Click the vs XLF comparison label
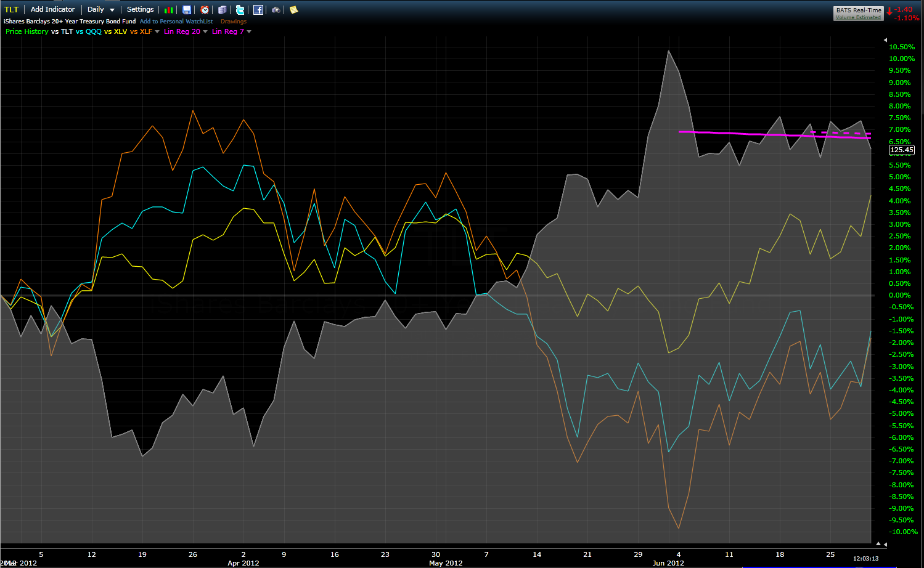This screenshot has height=568, width=924. pos(141,31)
